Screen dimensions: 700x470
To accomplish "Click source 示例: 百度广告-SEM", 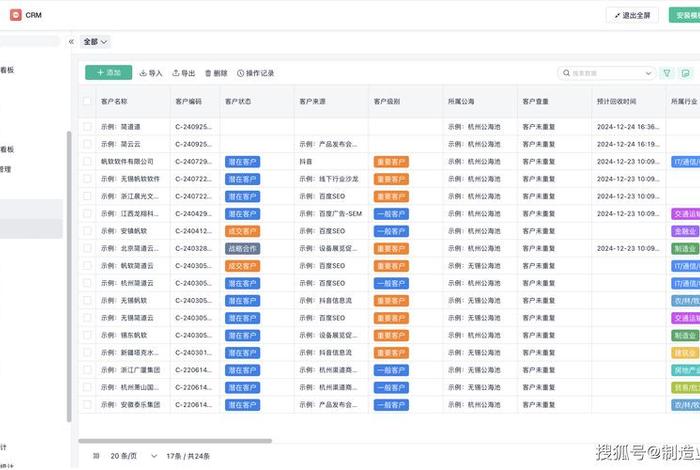I will point(331,214).
